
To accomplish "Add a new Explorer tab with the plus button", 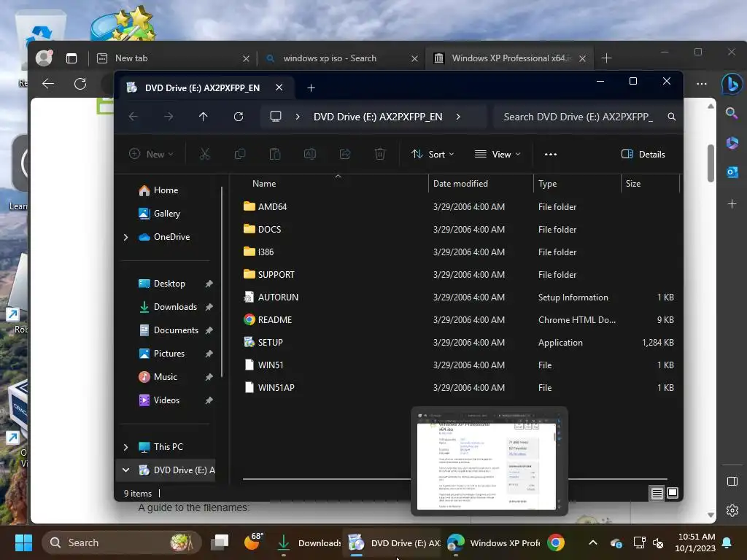I will pos(311,87).
